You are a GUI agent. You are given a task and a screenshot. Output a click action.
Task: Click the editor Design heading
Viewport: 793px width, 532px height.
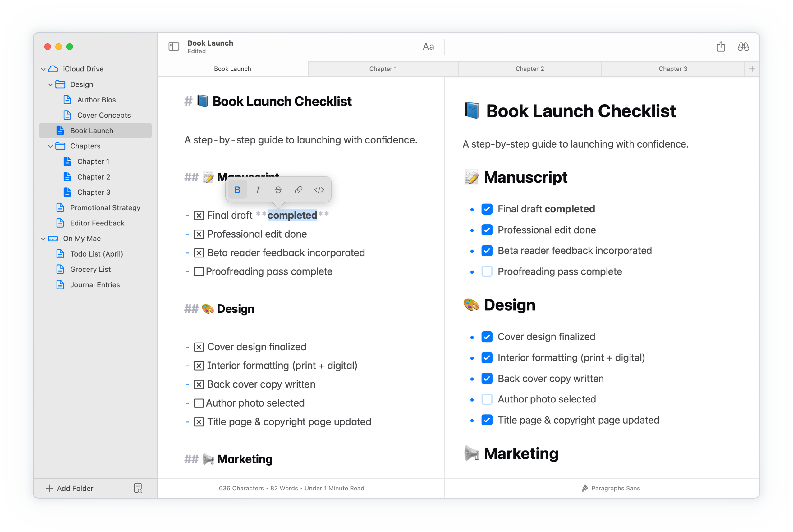pos(236,309)
